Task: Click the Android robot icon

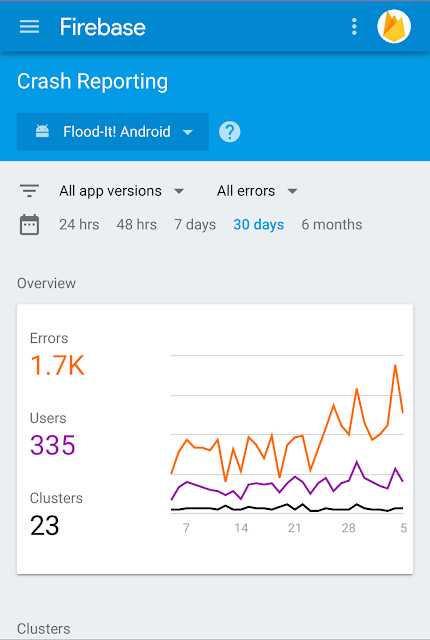Action: coord(42,131)
